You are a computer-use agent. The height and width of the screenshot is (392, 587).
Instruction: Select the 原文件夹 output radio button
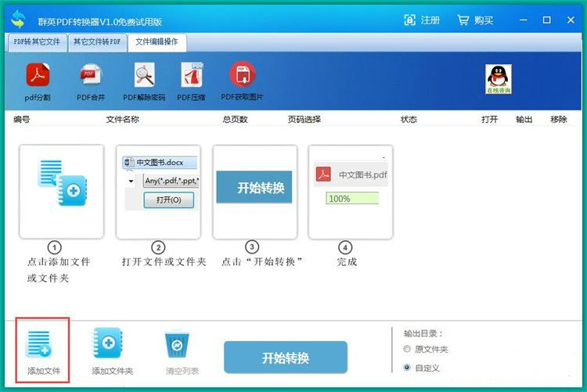point(407,349)
